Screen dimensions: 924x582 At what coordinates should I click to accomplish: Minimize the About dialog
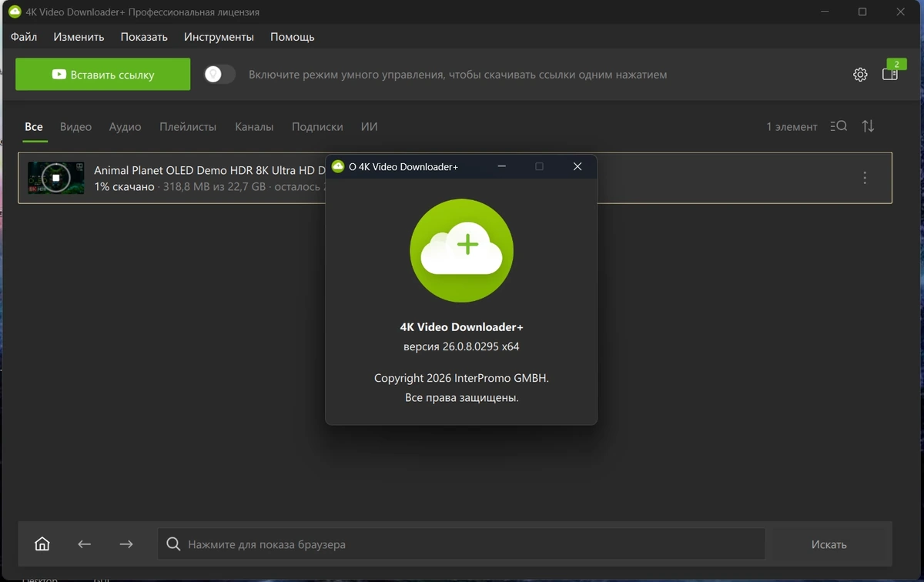coord(501,166)
